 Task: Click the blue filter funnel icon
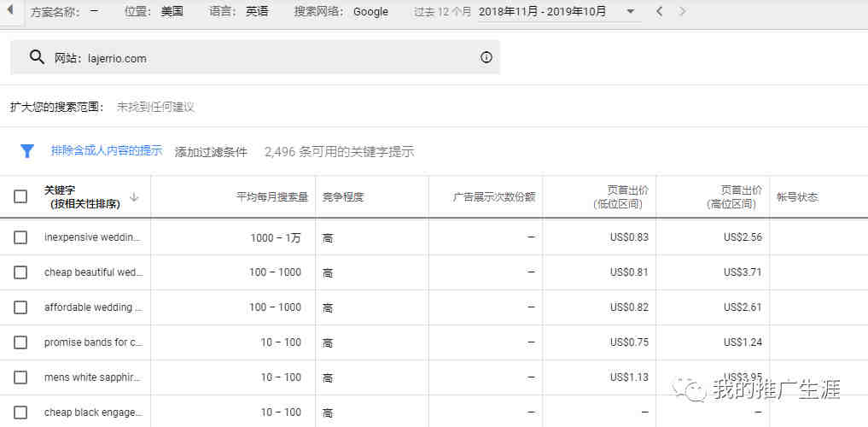(x=27, y=151)
